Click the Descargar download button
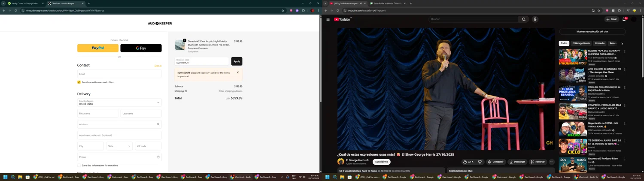 [x=517, y=162]
